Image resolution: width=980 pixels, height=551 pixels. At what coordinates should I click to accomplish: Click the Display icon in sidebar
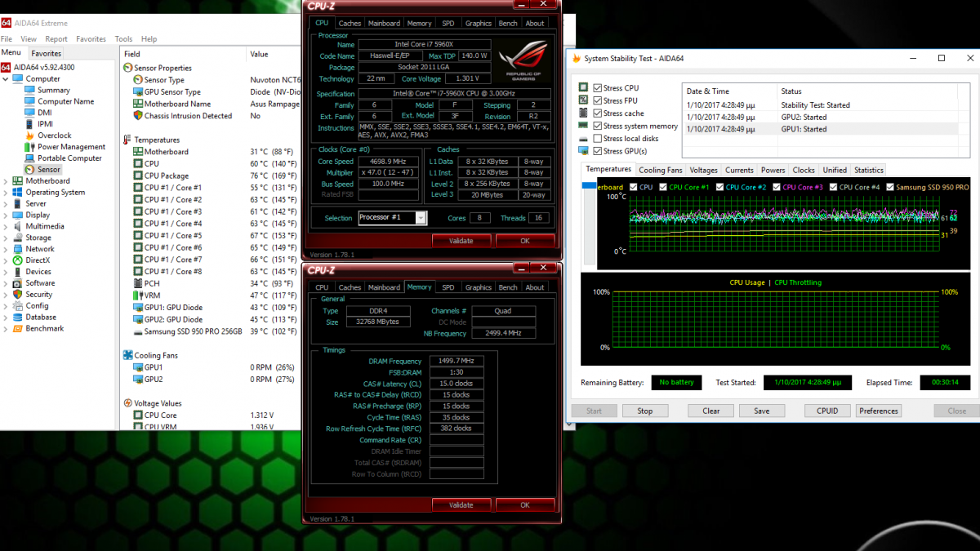point(17,216)
